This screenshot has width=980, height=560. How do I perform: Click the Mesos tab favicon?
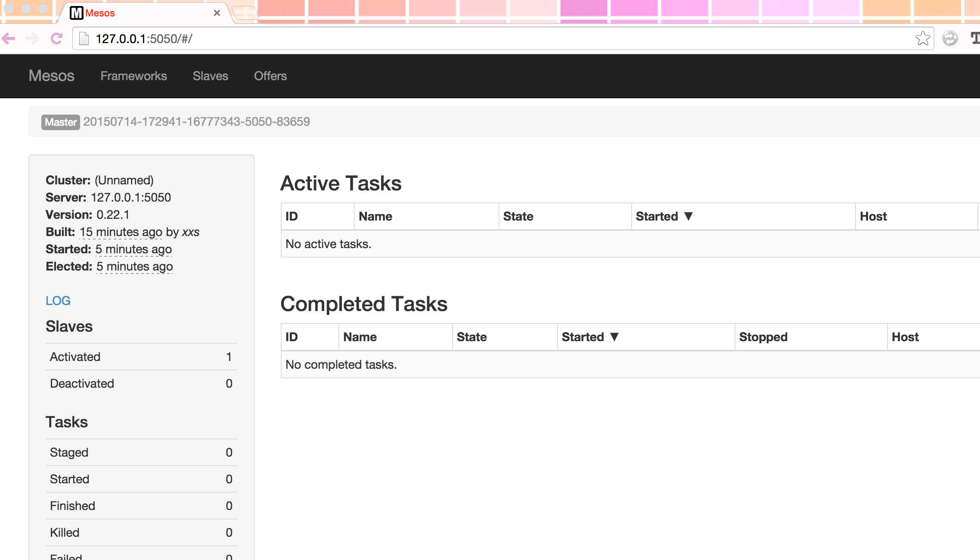tap(76, 13)
